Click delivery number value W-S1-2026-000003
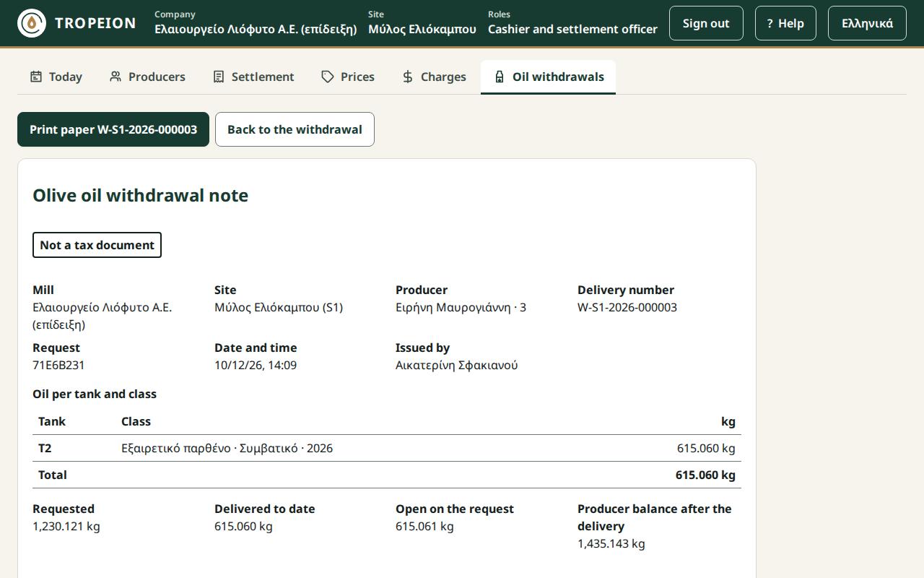The width and height of the screenshot is (924, 578). pyautogui.click(x=627, y=307)
